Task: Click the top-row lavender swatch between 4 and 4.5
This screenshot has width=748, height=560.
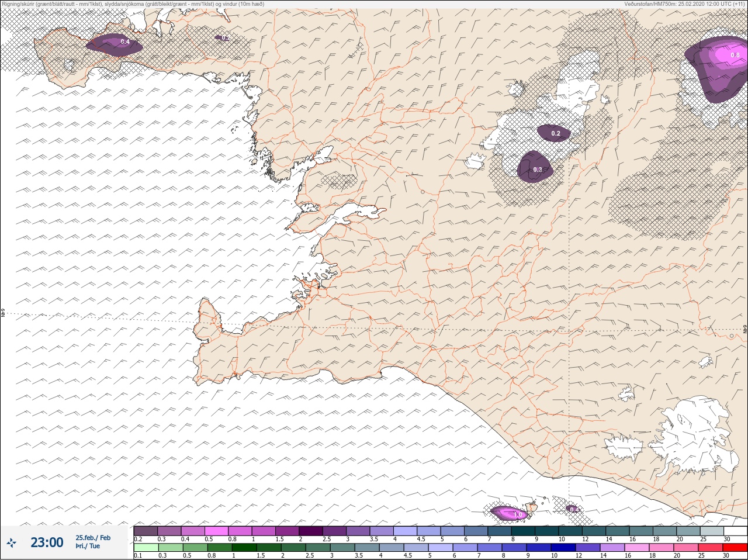Action: coord(406,531)
